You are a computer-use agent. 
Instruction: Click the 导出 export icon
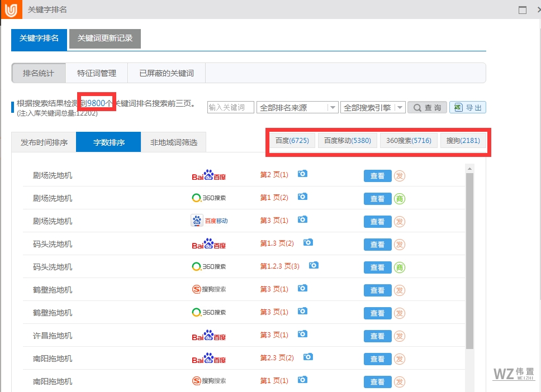point(468,107)
